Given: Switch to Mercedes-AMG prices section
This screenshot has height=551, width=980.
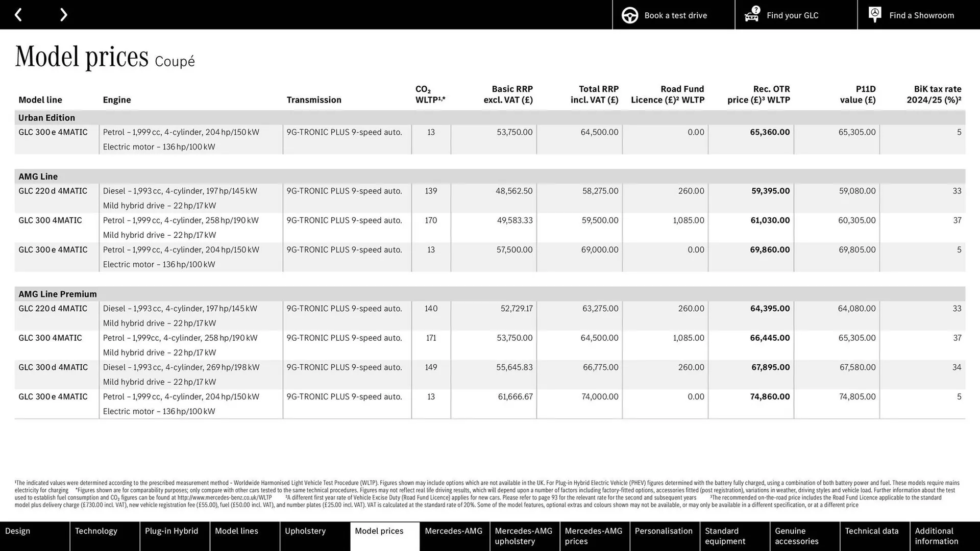Looking at the screenshot, I should pyautogui.click(x=594, y=536).
